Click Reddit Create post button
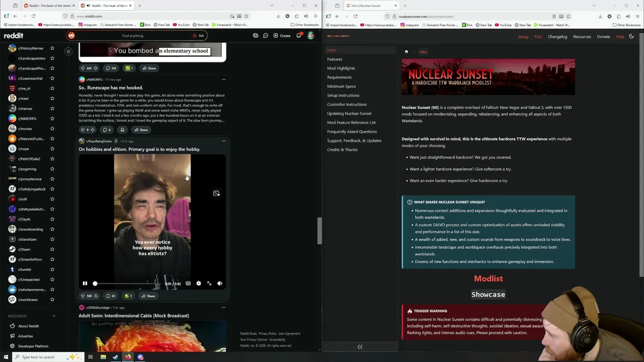The image size is (644, 362). point(282,36)
